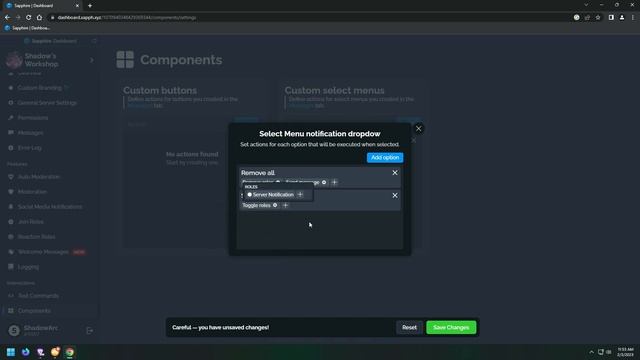
Task: Expand the Shadow's Workshop server switcher chevron
Action: [92, 60]
